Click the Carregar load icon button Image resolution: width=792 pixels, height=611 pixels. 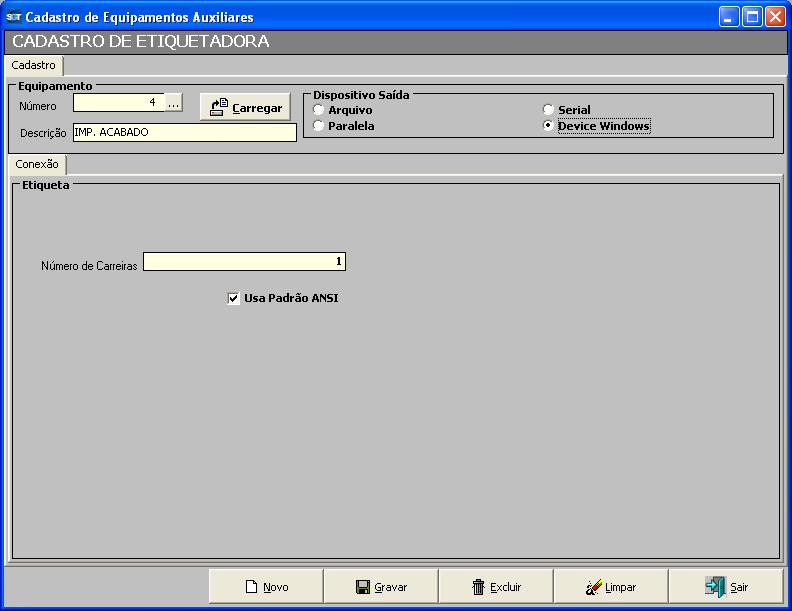point(218,108)
